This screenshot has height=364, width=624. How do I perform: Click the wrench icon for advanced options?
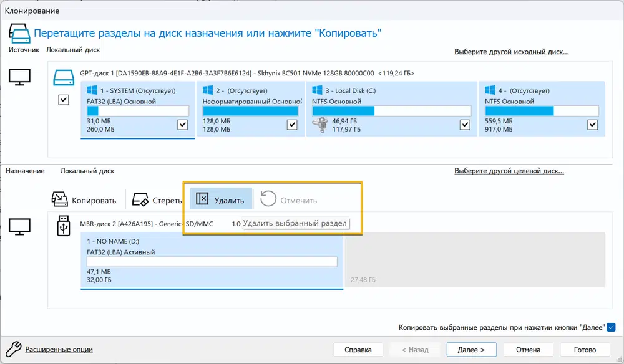point(12,349)
